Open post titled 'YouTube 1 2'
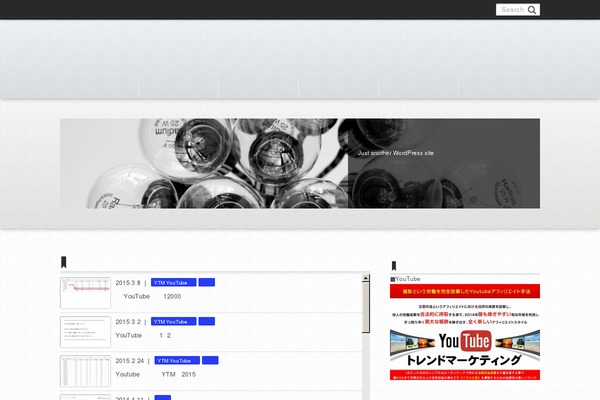The image size is (600, 400). [143, 335]
